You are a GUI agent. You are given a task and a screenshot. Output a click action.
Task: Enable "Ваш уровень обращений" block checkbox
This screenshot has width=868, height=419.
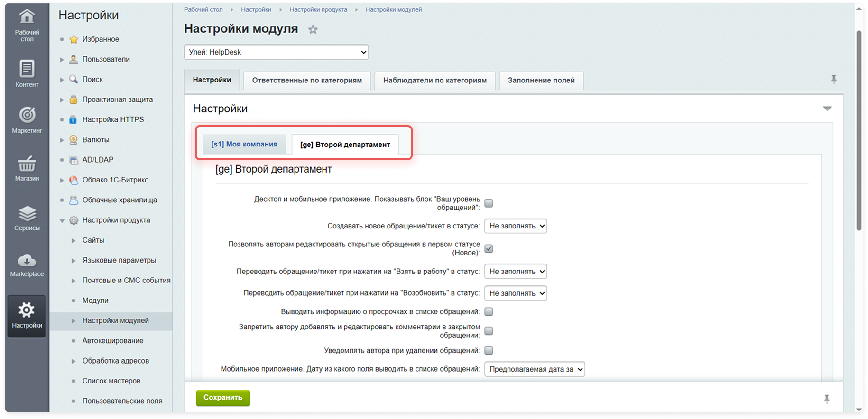[489, 203]
